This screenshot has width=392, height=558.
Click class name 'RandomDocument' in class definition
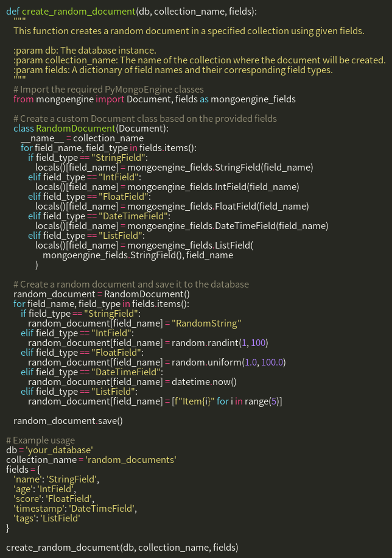pos(75,128)
